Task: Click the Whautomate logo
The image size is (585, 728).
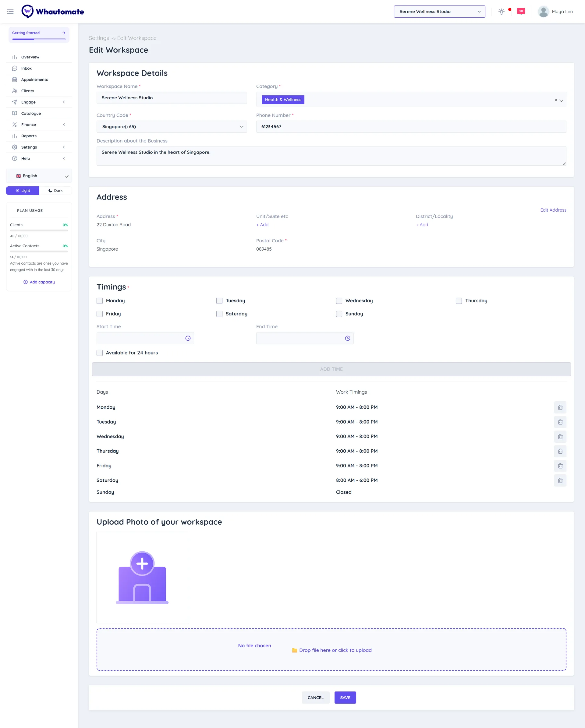Action: 53,12
